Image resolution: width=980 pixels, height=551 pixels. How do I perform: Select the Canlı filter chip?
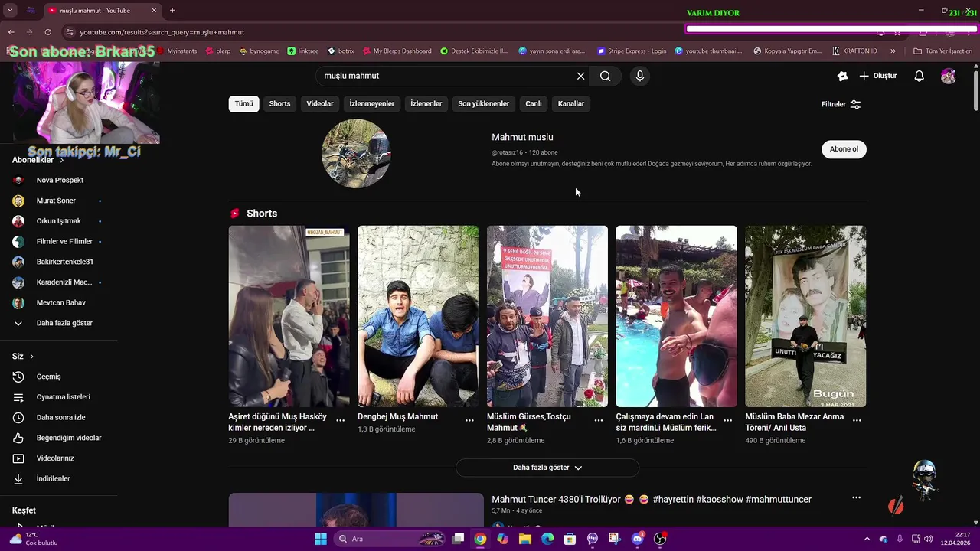tap(534, 104)
